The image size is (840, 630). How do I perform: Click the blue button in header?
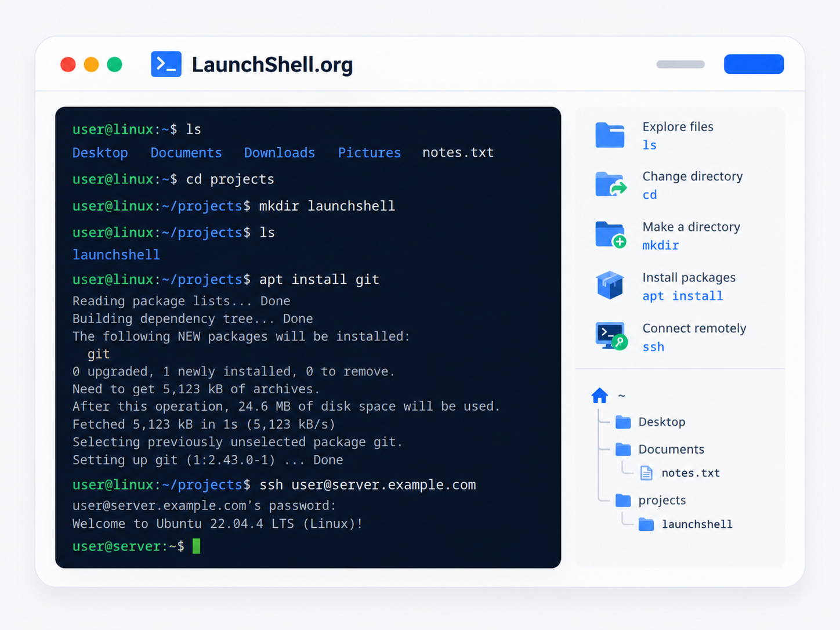[x=754, y=64]
